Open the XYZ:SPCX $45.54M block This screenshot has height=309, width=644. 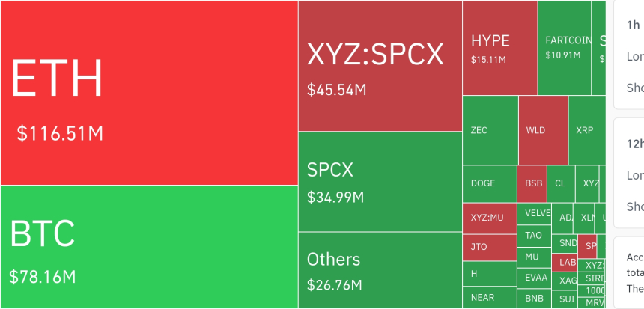(x=380, y=66)
